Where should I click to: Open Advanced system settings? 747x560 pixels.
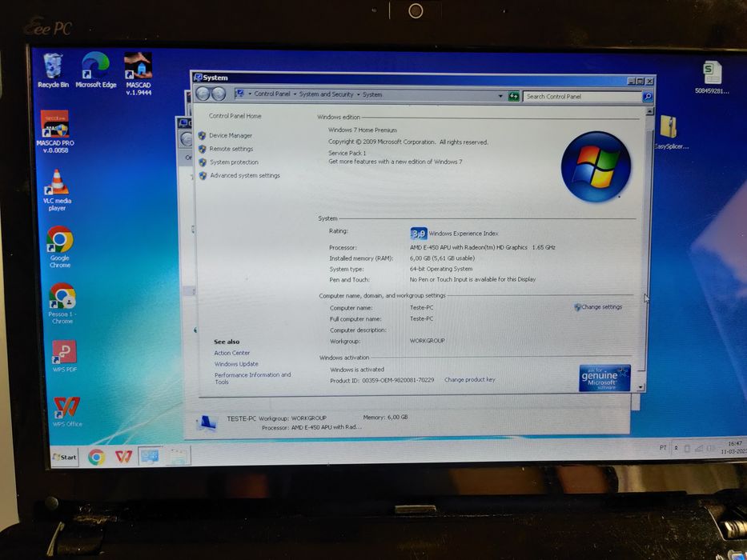point(245,176)
